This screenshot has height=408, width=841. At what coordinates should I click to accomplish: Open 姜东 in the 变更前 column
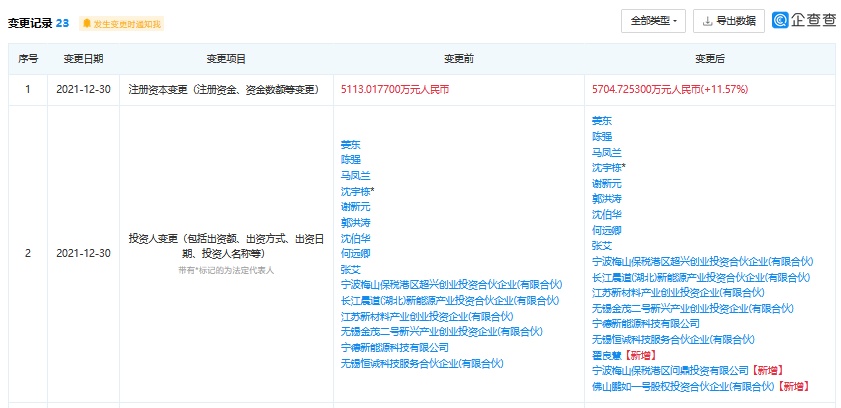tap(351, 144)
